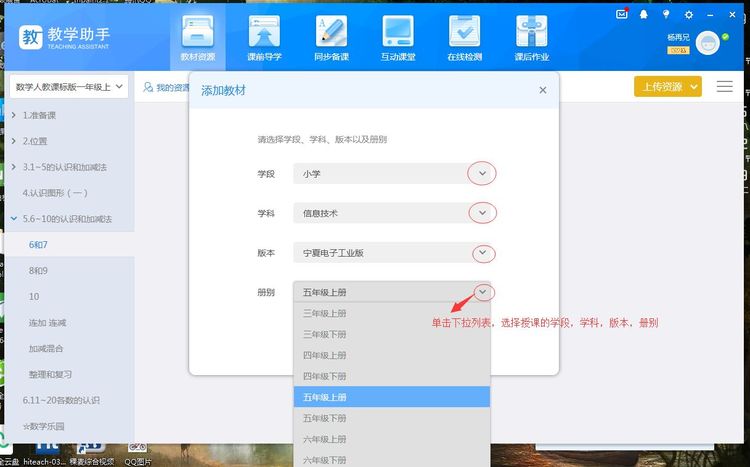Open the settings gear icon
This screenshot has width=750, height=467.
[689, 14]
